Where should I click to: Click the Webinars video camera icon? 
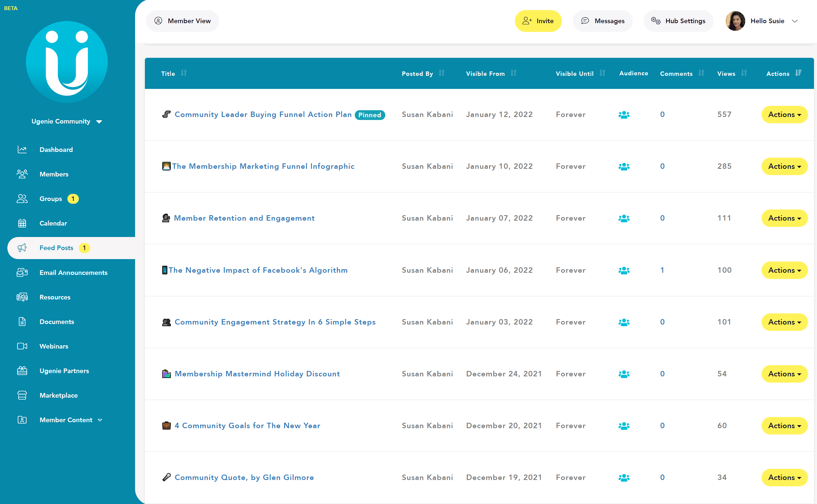tap(22, 346)
